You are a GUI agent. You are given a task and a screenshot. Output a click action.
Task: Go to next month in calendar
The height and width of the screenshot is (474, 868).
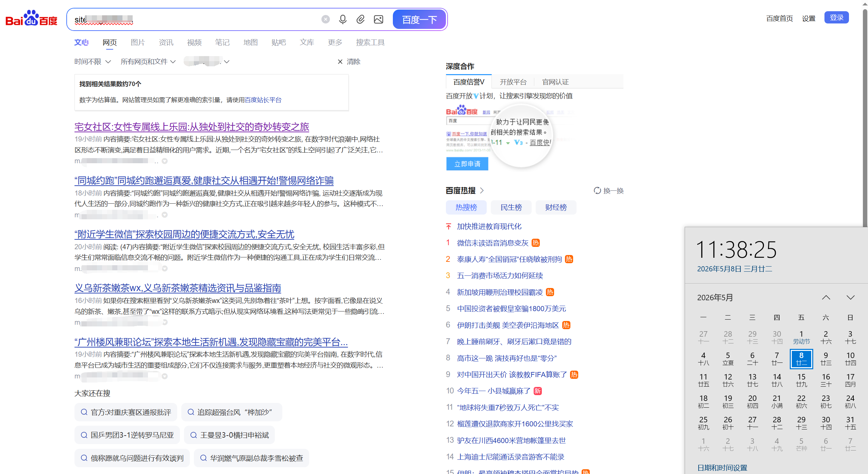pos(850,298)
